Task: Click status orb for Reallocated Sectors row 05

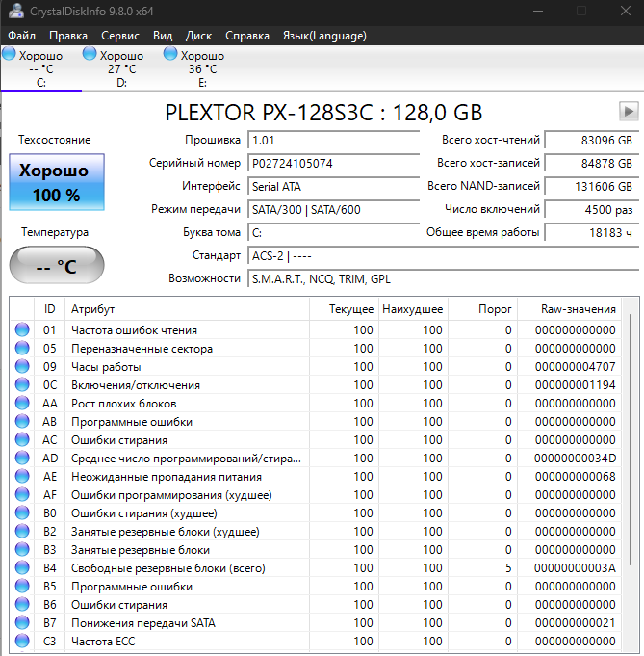Action: coord(22,348)
